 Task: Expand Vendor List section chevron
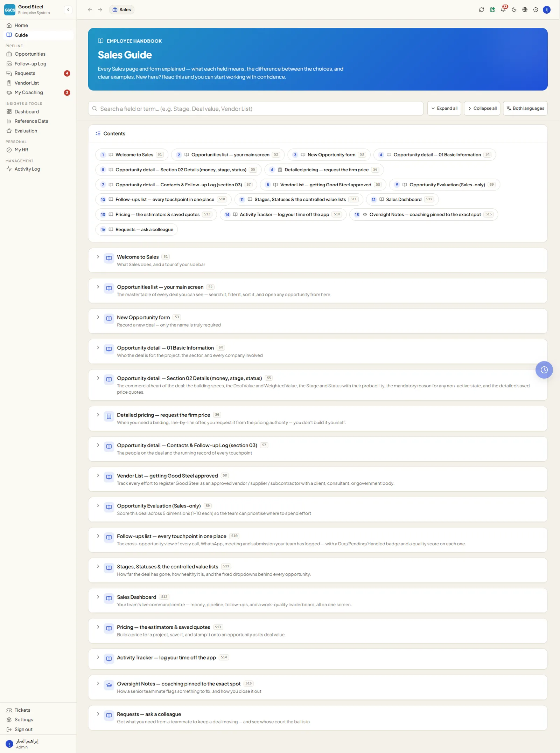(98, 476)
